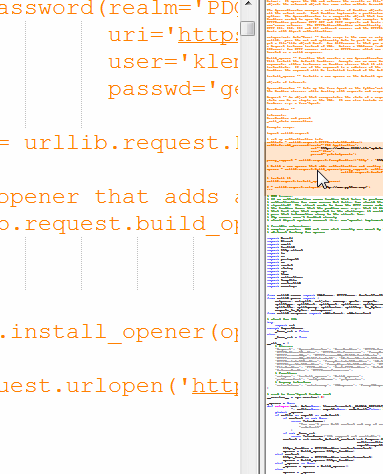Viewport: 383px width, 474px height.
Task: Click the code text "passwd='ge"
Action: pos(173,90)
